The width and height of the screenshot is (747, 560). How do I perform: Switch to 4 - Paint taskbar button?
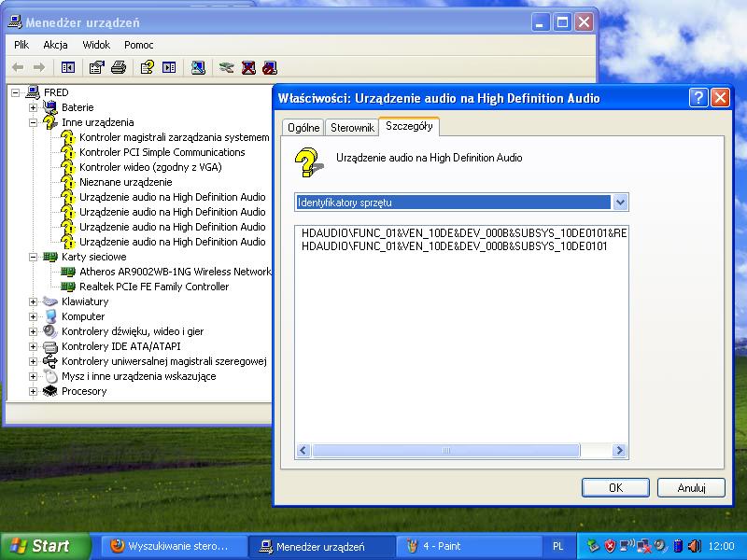click(470, 546)
